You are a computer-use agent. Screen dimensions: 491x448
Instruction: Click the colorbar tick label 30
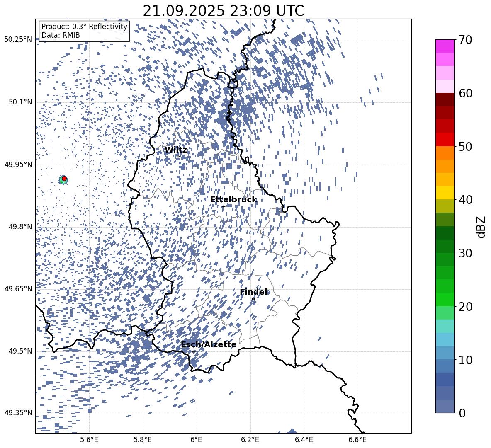466,253
